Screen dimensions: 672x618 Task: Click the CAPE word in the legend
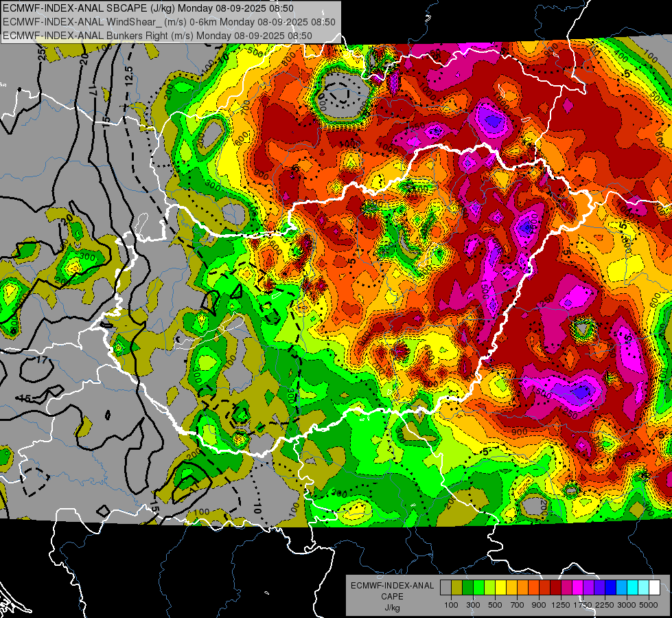[393, 597]
